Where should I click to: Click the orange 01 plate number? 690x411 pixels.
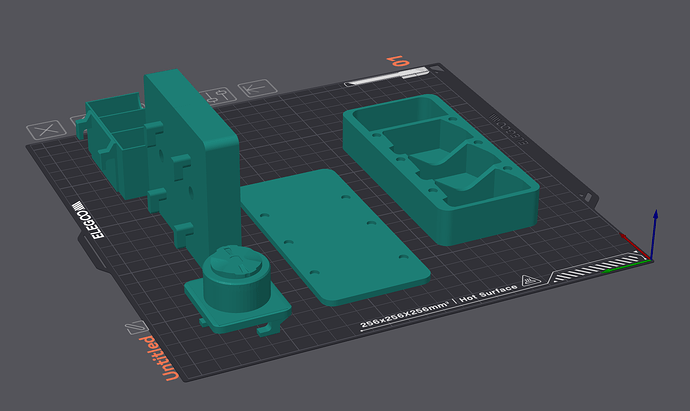coord(400,62)
